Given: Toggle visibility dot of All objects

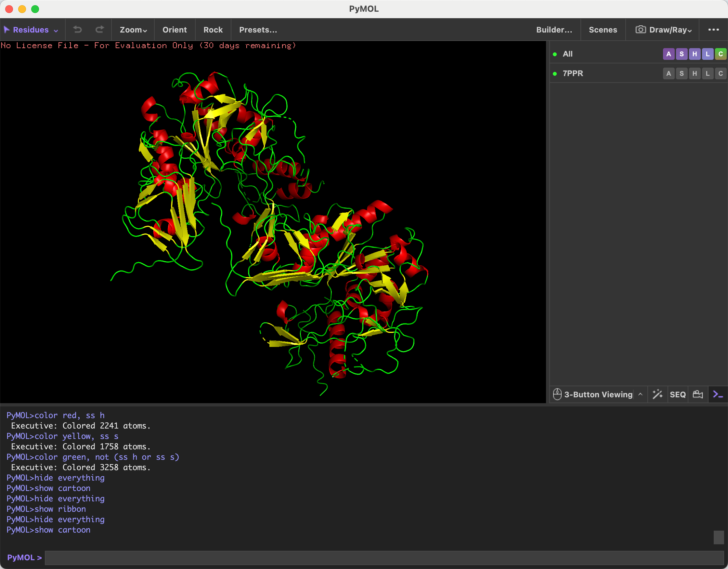Looking at the screenshot, I should (x=555, y=54).
